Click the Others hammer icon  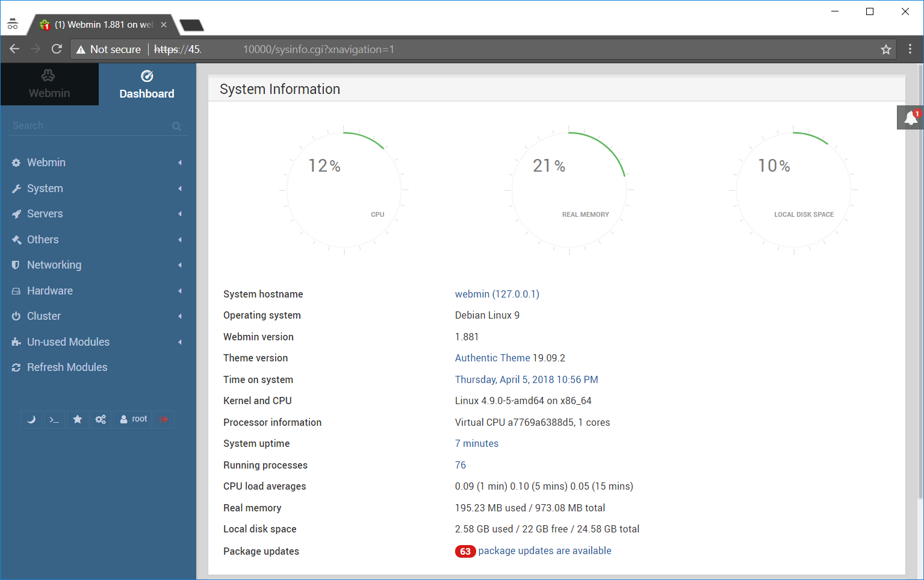coord(16,240)
